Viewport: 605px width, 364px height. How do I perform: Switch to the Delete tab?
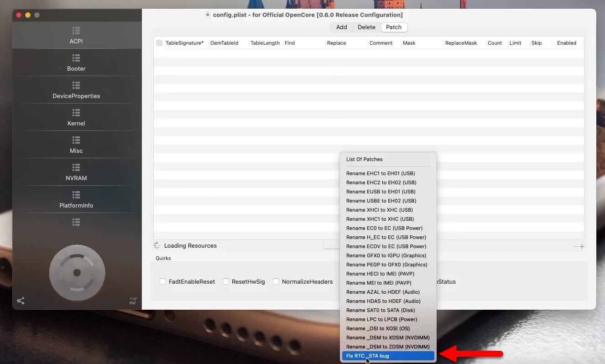pos(366,27)
